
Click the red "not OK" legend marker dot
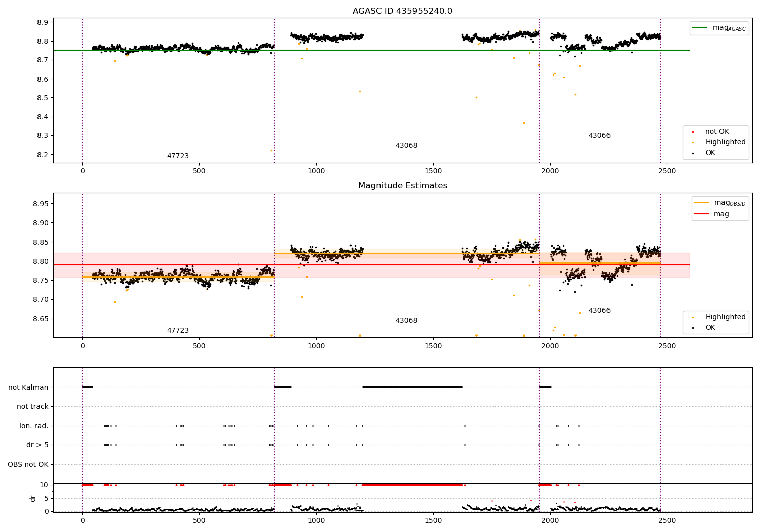tap(693, 132)
